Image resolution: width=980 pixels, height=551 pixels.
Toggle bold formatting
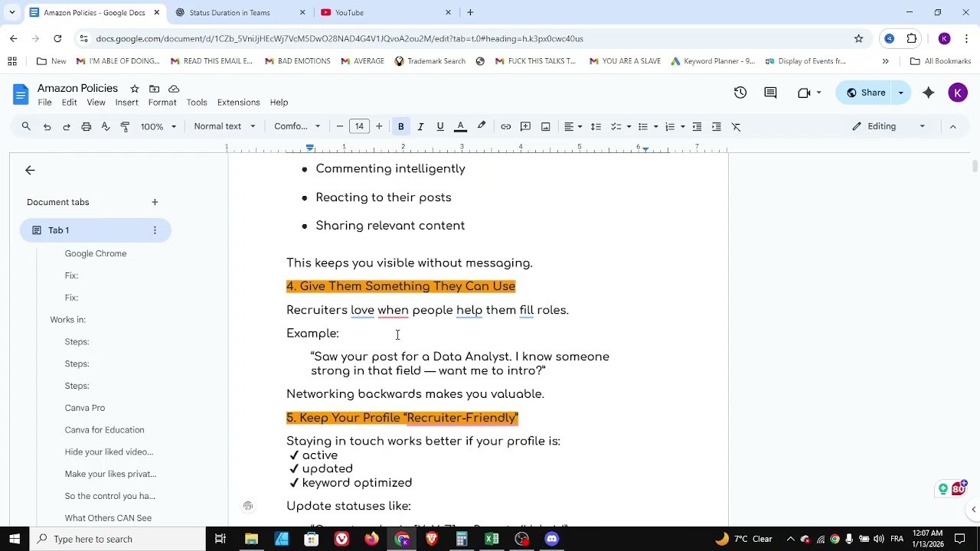pyautogui.click(x=400, y=126)
